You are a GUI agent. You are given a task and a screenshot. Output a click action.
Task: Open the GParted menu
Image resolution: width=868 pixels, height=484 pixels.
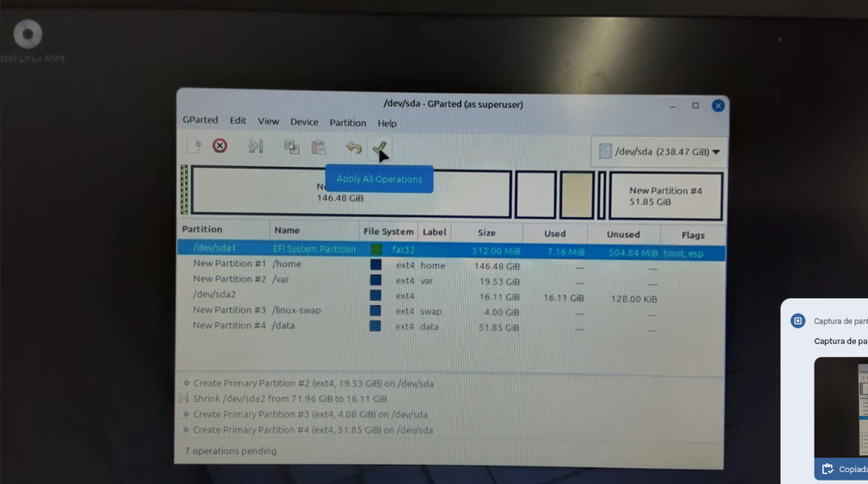(200, 120)
